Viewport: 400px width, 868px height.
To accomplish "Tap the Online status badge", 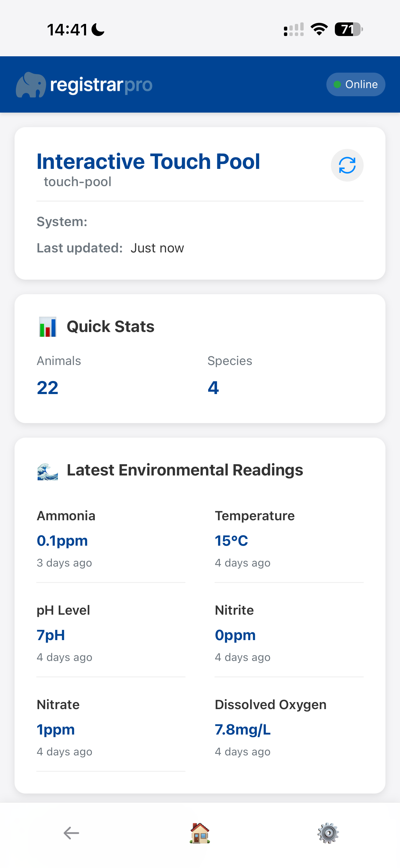I will pyautogui.click(x=355, y=84).
